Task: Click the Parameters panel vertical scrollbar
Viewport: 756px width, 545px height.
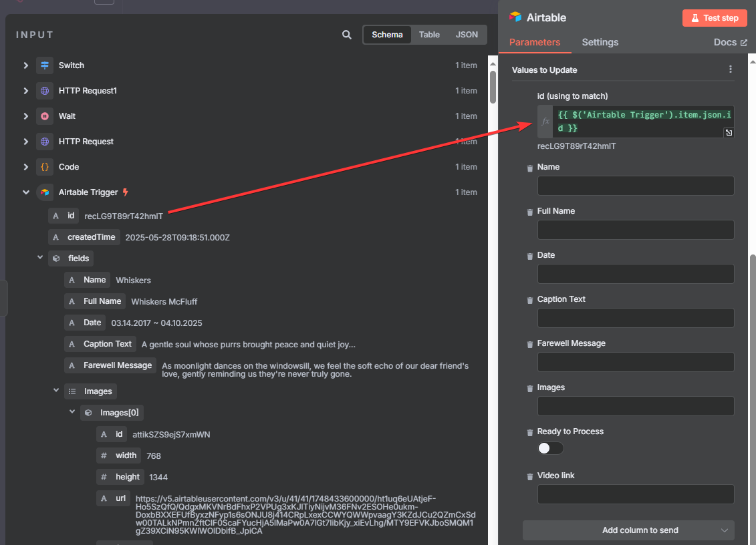Action: point(753,399)
